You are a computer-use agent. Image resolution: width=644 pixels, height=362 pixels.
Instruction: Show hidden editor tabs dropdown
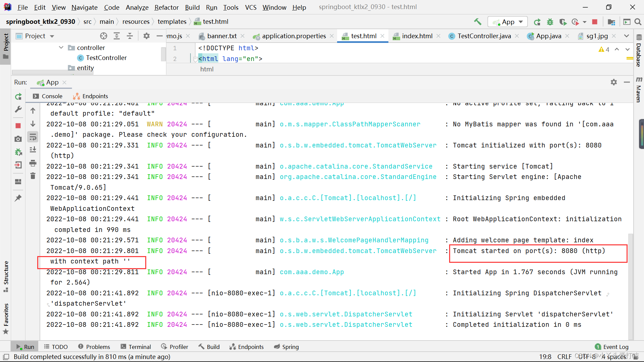tap(627, 36)
